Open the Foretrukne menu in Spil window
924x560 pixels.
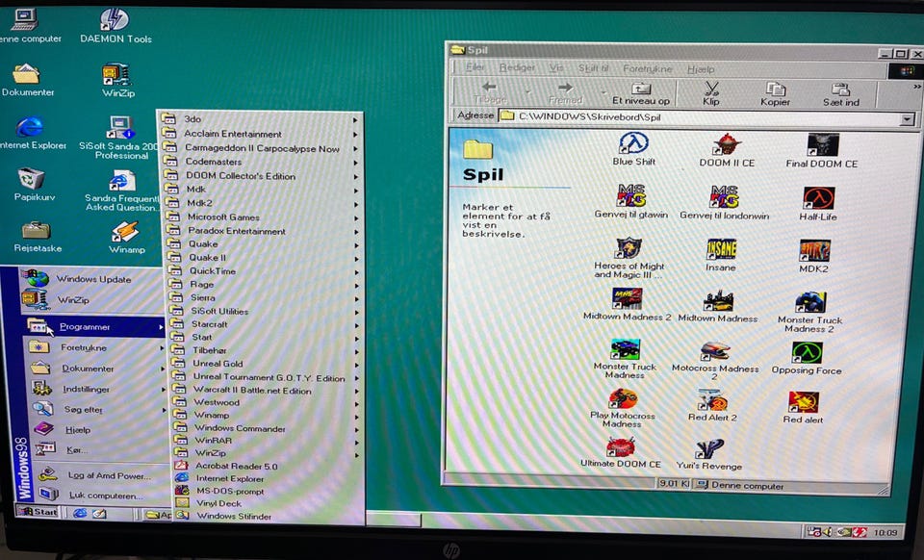[x=647, y=69]
